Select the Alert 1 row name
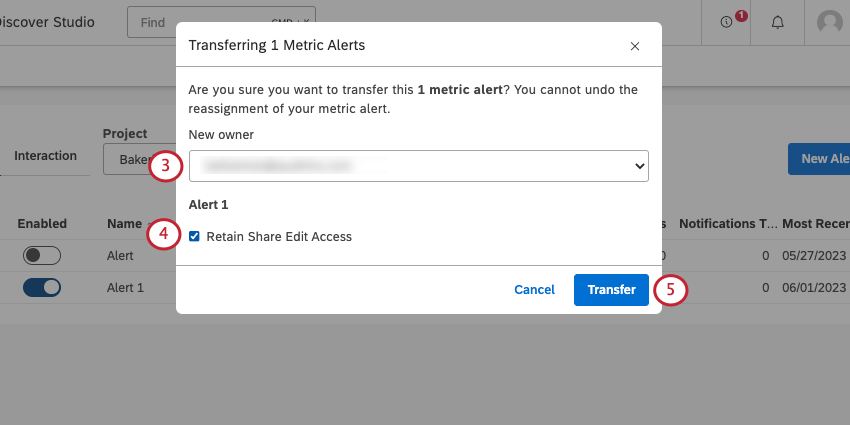This screenshot has width=850, height=425. pos(125,287)
